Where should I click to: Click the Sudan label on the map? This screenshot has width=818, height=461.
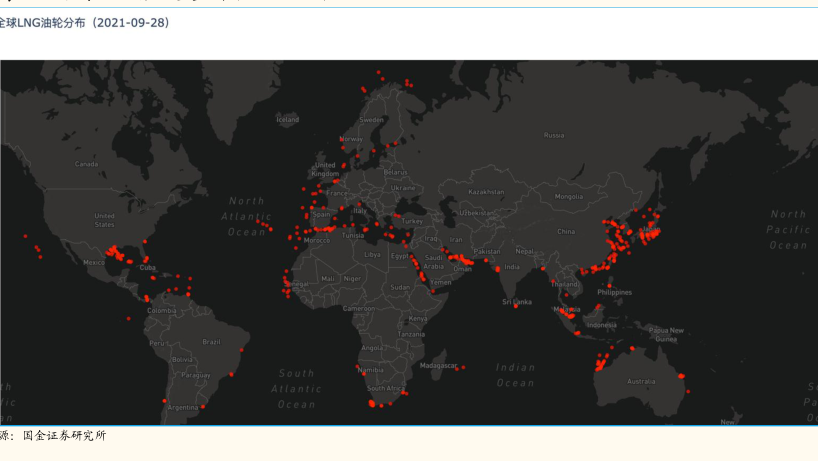click(399, 287)
